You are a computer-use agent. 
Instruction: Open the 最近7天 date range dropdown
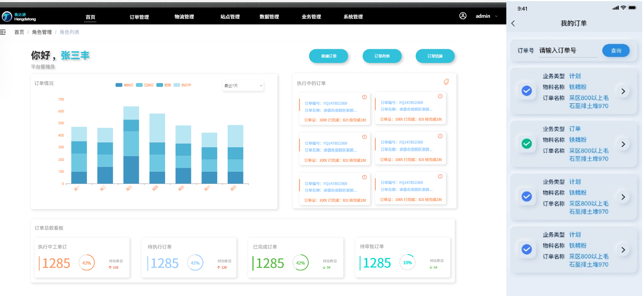point(243,86)
